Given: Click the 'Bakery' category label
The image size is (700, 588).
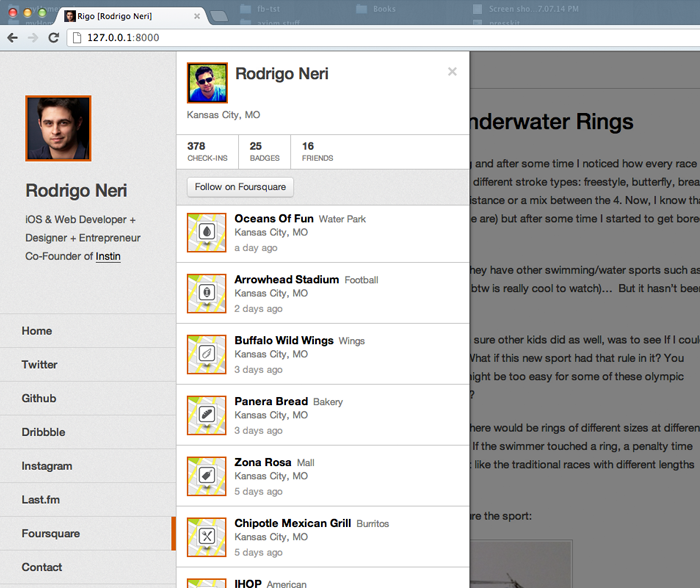Looking at the screenshot, I should [328, 402].
